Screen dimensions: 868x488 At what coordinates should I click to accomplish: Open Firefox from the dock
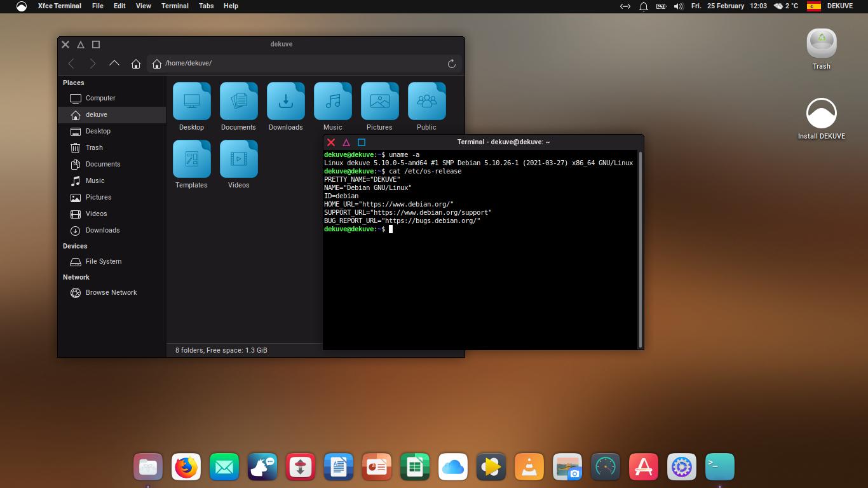pyautogui.click(x=186, y=468)
